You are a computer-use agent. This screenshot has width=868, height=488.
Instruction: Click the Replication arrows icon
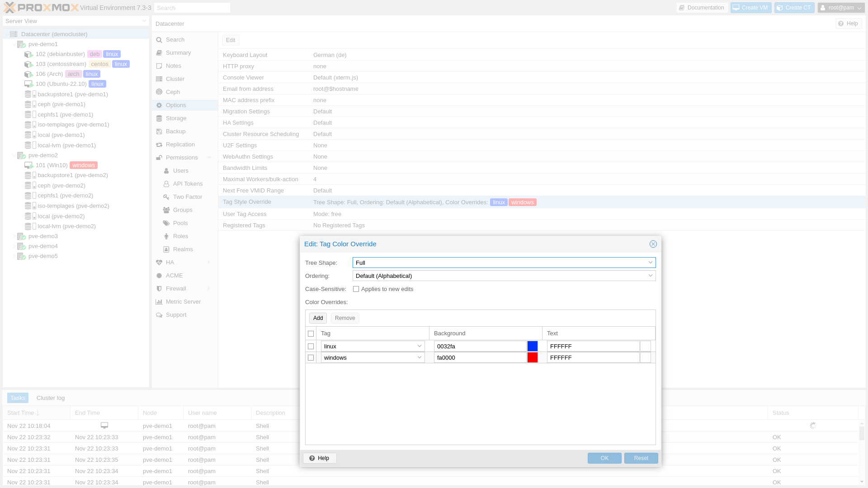click(159, 145)
